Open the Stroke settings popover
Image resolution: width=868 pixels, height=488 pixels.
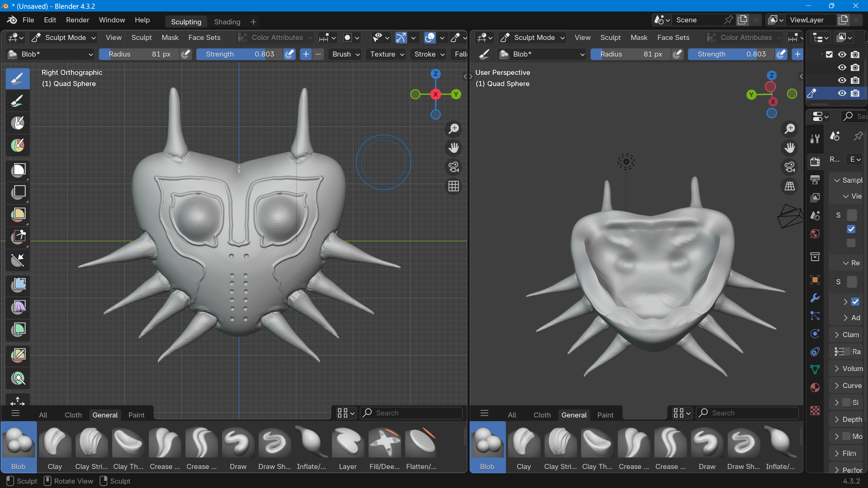429,54
